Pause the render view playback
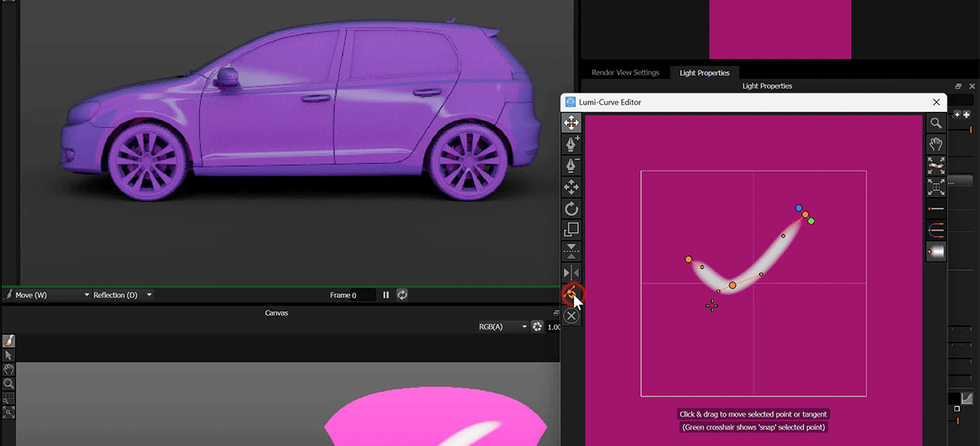This screenshot has height=446, width=980. pos(386,295)
